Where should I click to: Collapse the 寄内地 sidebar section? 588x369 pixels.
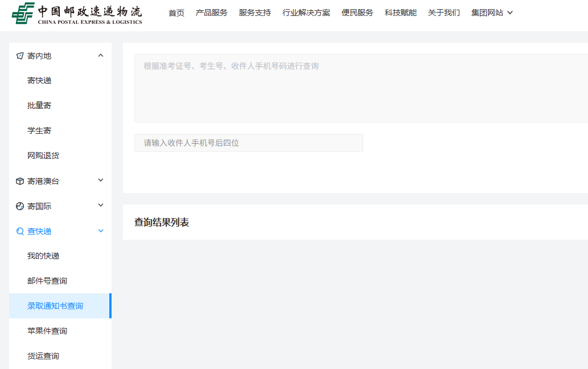[101, 55]
